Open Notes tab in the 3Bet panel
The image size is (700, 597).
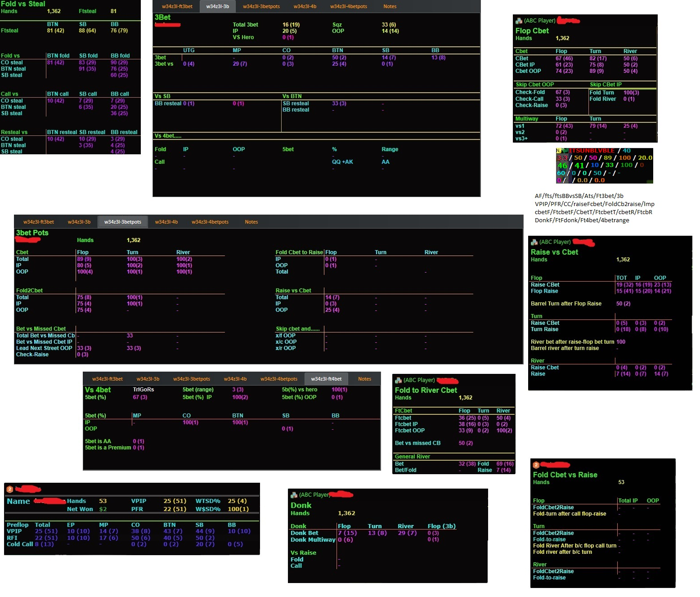[x=390, y=6]
